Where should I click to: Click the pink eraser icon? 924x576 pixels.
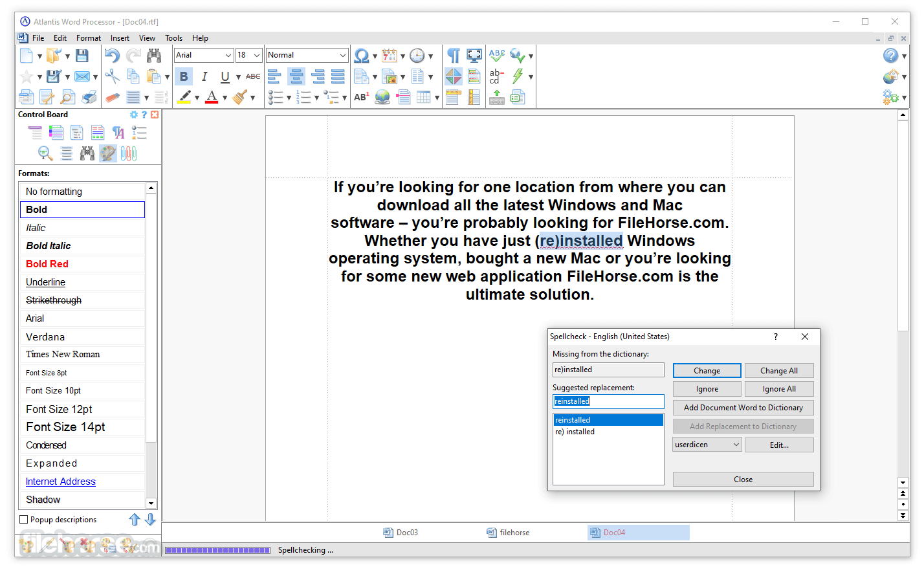click(x=112, y=97)
